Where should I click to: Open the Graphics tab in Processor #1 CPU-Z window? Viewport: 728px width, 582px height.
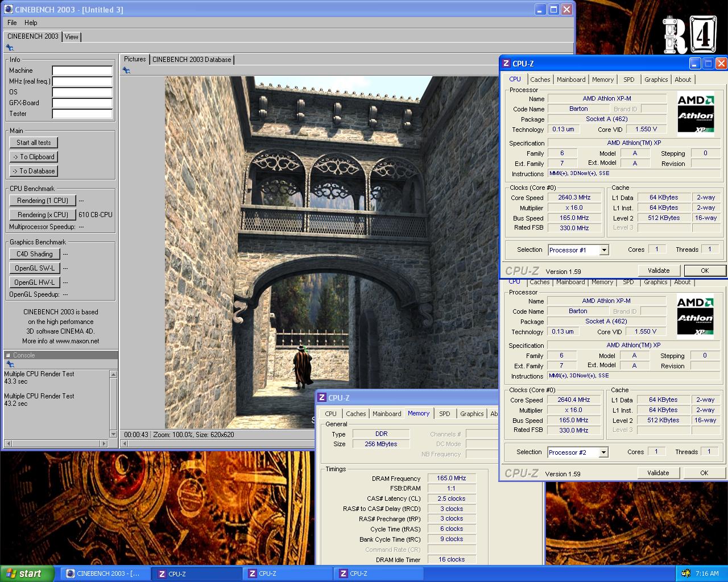tap(656, 80)
